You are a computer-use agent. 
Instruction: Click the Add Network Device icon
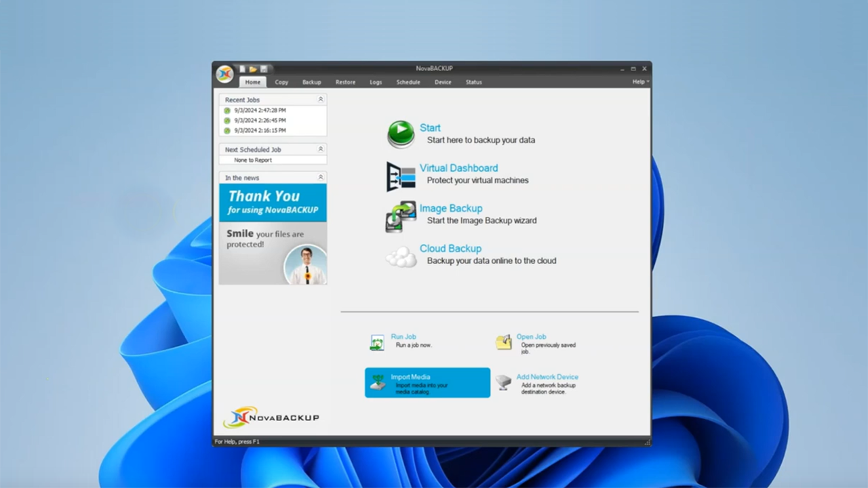tap(503, 382)
